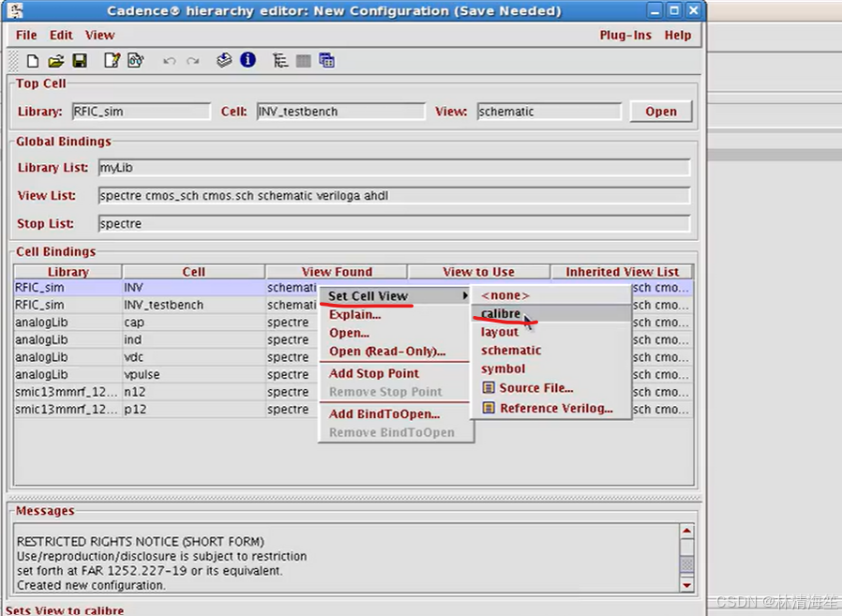The height and width of the screenshot is (616, 842).
Task: Click the New configuration icon
Action: [x=32, y=61]
